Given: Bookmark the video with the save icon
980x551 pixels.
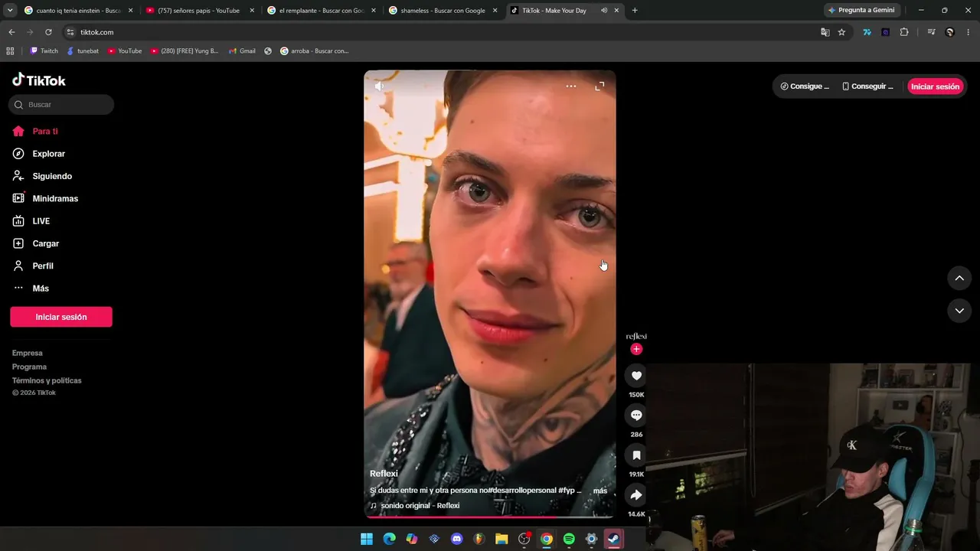Looking at the screenshot, I should tap(636, 455).
